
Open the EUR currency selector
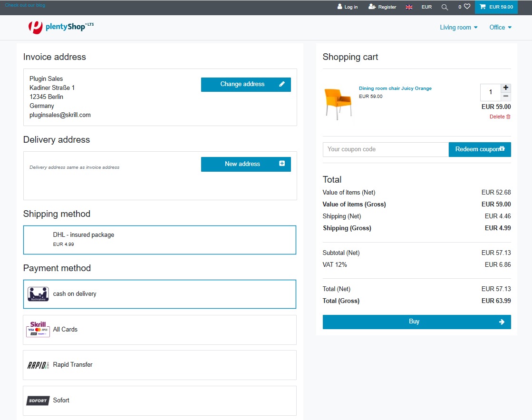pos(426,7)
